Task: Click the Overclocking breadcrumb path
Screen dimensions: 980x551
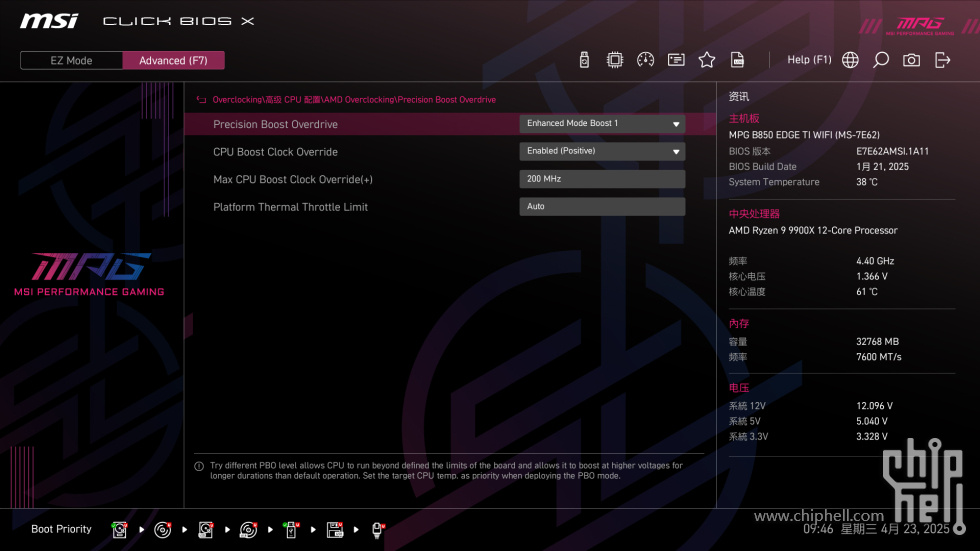Action: click(354, 100)
